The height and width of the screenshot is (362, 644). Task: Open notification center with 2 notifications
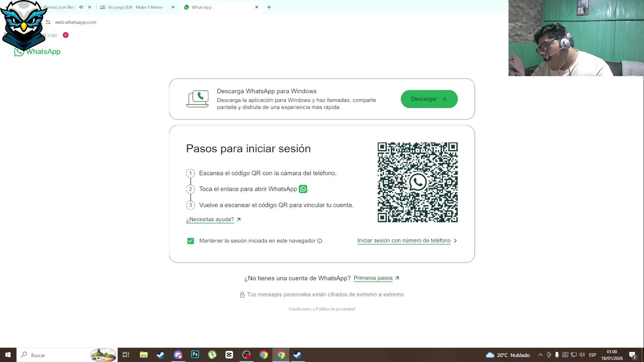633,355
